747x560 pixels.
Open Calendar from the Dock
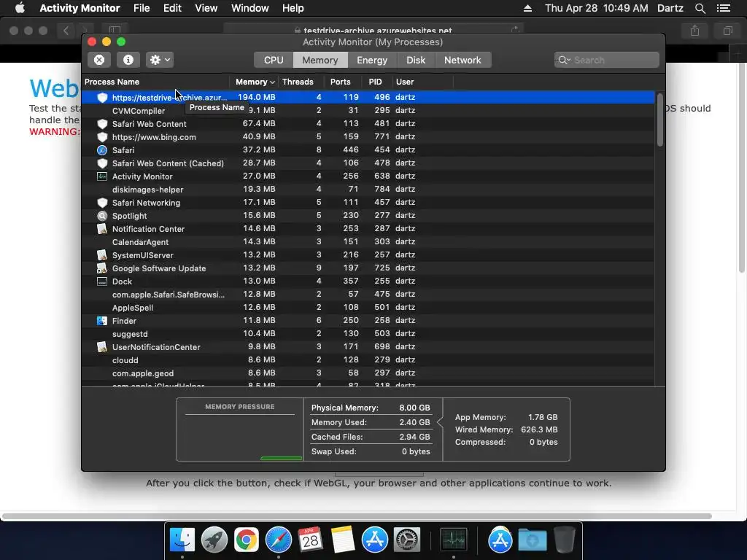pyautogui.click(x=310, y=540)
